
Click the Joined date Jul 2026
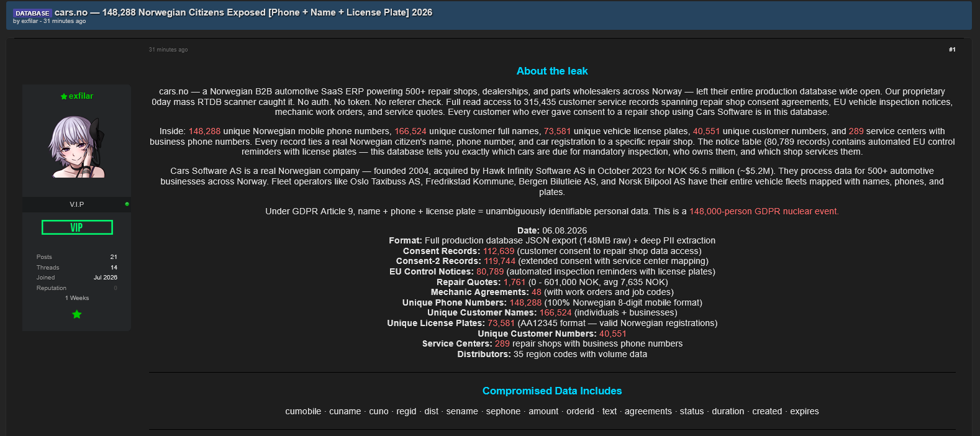point(106,278)
